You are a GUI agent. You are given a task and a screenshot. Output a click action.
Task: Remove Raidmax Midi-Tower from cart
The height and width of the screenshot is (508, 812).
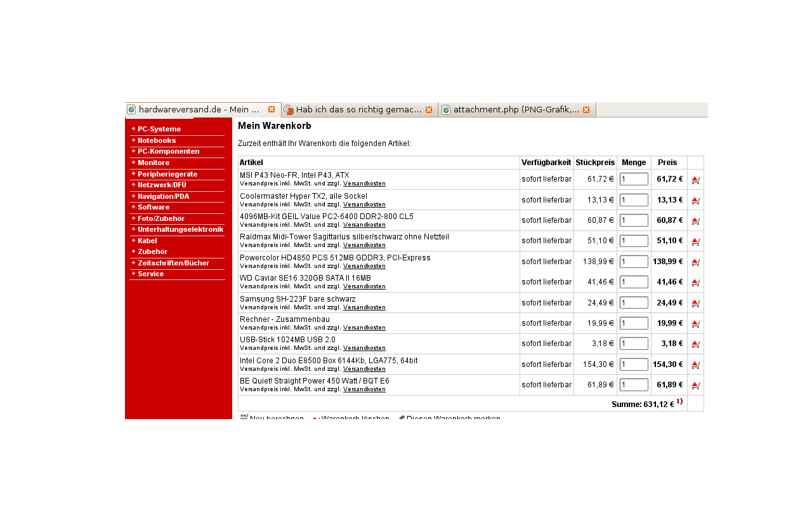[x=695, y=241]
